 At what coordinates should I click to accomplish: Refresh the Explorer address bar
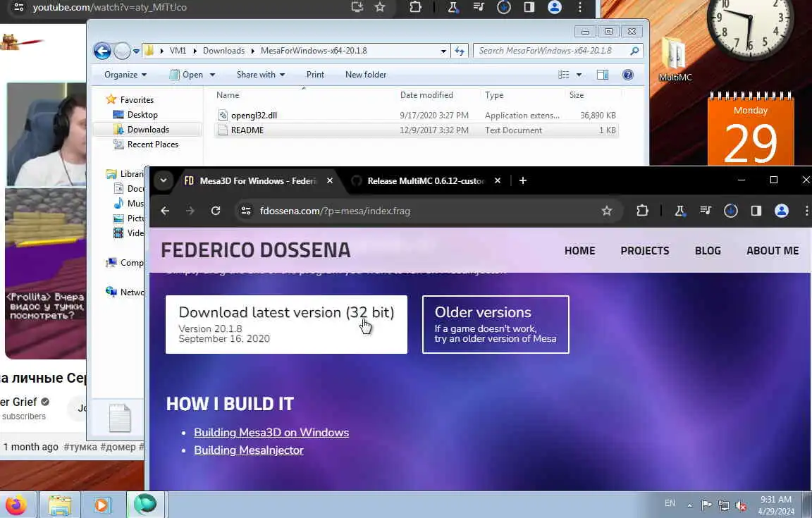coord(460,51)
